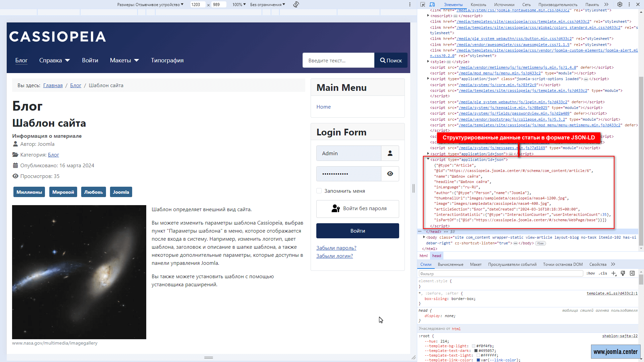Toggle the computed styles sidebar icon
The height and width of the screenshot is (362, 644).
pos(632,274)
